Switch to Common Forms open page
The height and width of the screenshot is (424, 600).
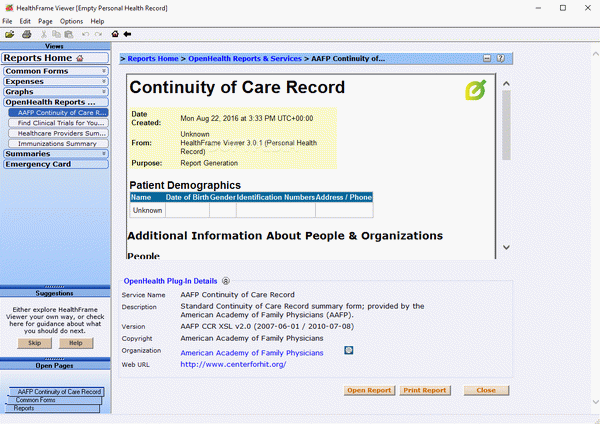coord(54,400)
